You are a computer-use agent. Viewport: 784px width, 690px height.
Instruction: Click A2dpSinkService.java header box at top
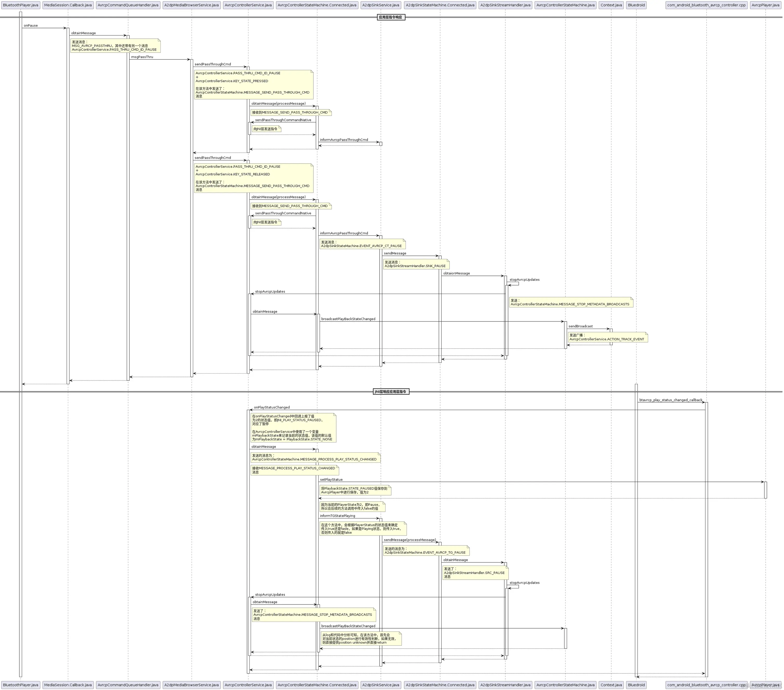point(381,5)
